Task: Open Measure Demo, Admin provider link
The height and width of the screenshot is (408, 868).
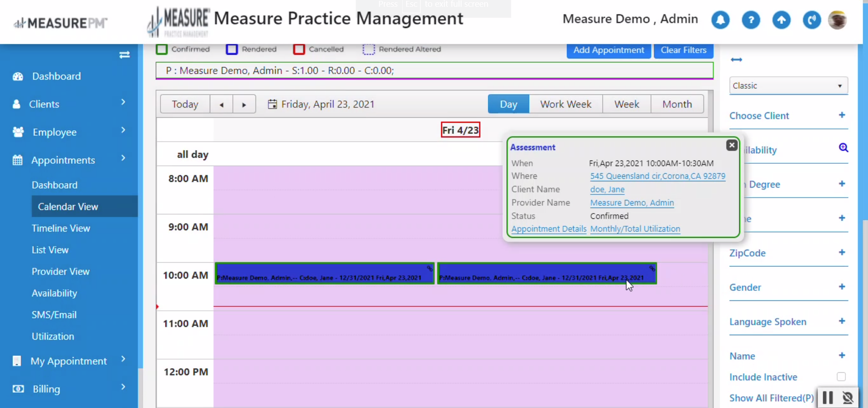Action: click(x=632, y=203)
